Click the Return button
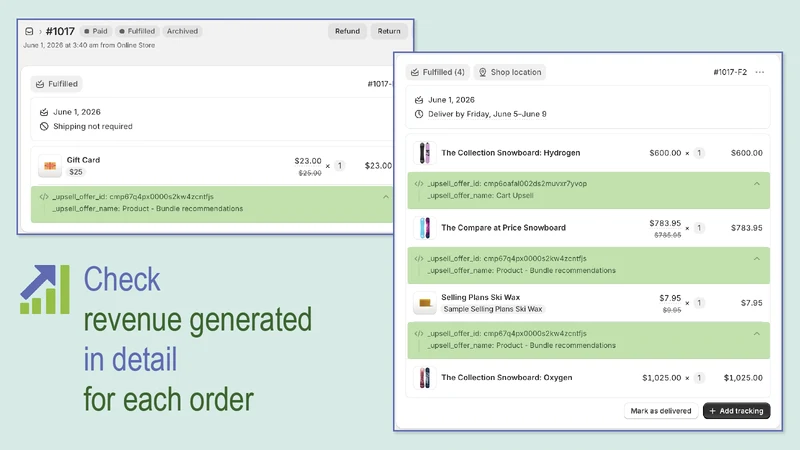This screenshot has height=450, width=800. (389, 31)
